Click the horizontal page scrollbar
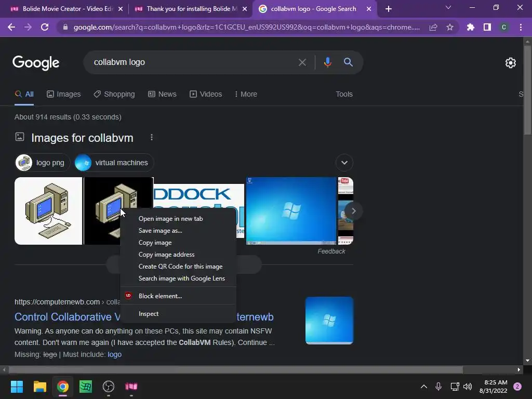Screen dimensions: 532x399 235,369
